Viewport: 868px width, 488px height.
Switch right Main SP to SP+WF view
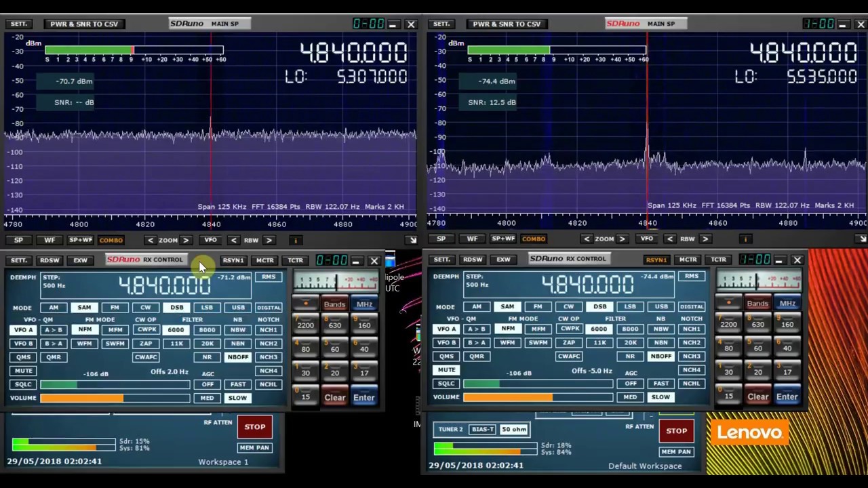click(x=503, y=239)
